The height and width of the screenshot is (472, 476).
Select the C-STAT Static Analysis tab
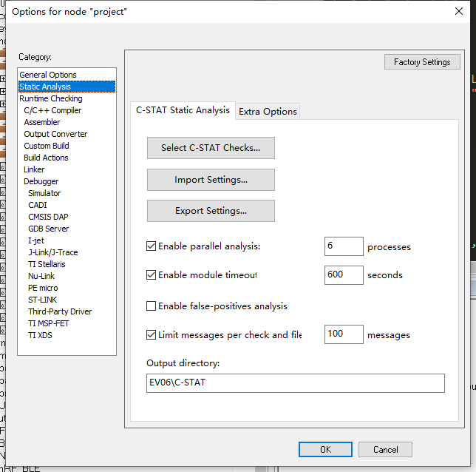183,110
